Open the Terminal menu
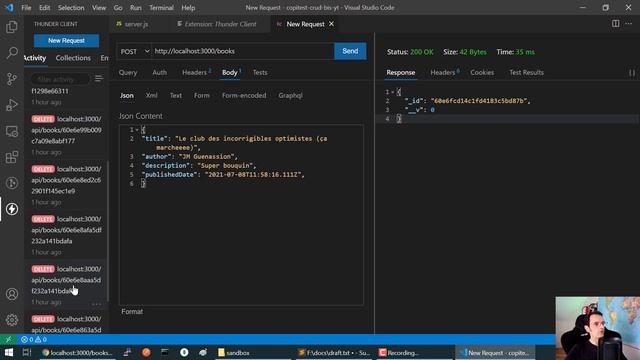This screenshot has width=640, height=360. [161, 7]
